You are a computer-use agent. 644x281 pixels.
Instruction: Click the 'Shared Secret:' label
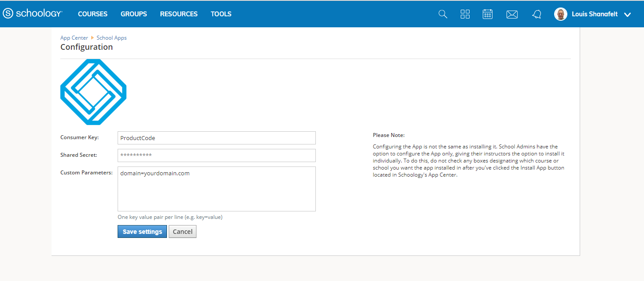(79, 155)
